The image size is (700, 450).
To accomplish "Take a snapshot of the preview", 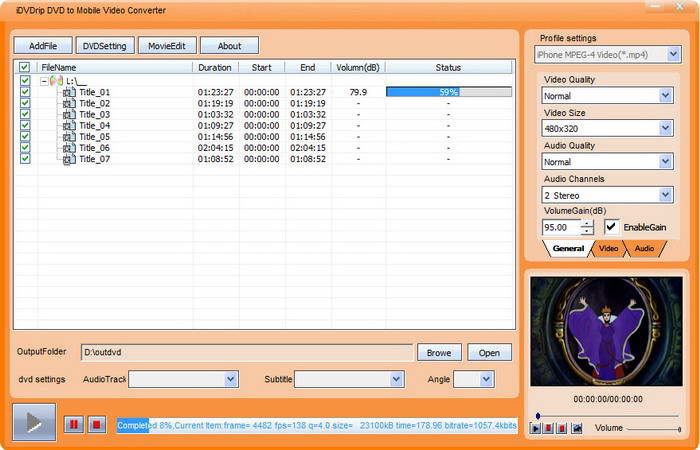I will (x=577, y=429).
